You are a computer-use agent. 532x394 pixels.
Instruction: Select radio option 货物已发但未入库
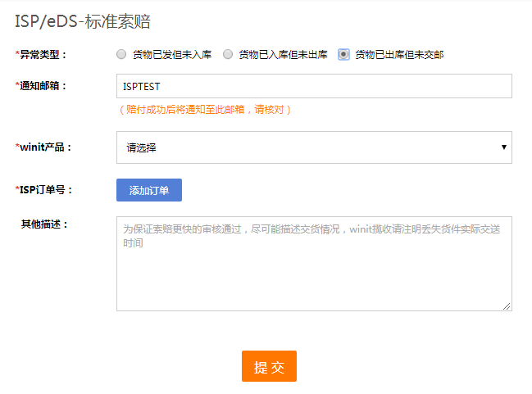click(121, 54)
